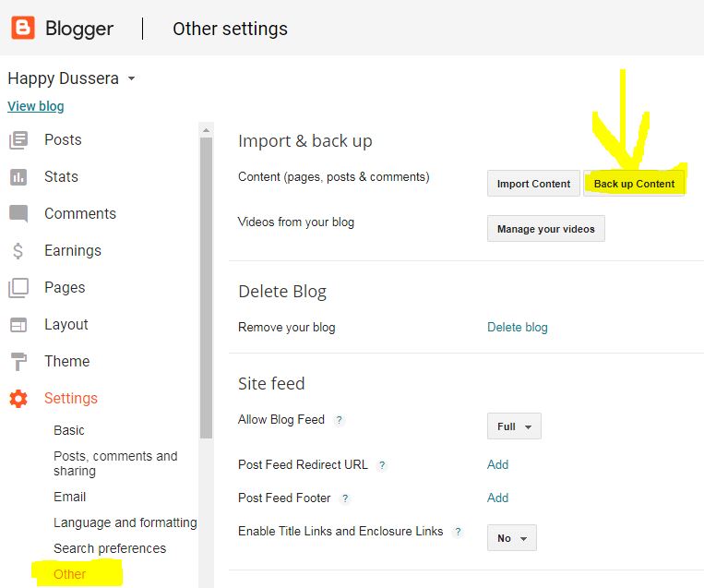Click Add for Post Feed Redirect URL
Screen dimensions: 704x588
(498, 464)
